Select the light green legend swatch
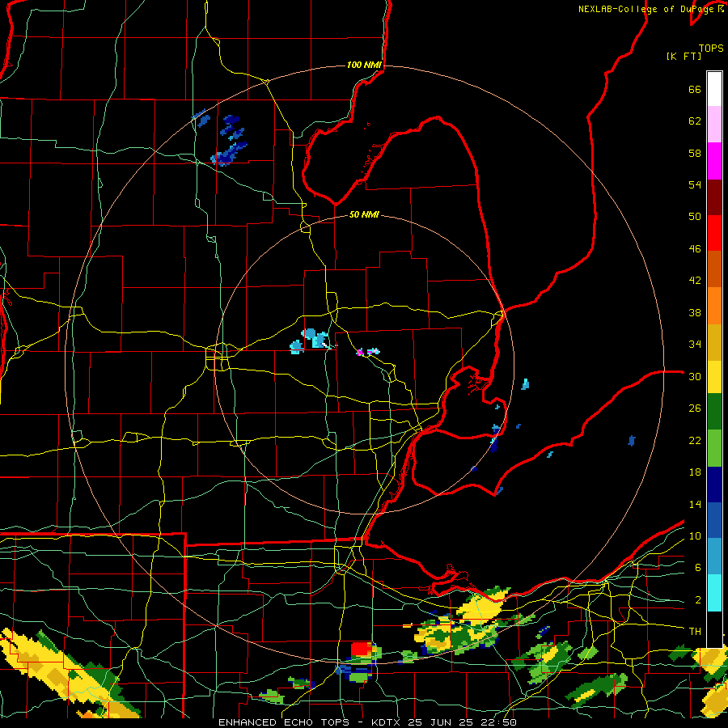The width and height of the screenshot is (728, 728). (x=714, y=448)
